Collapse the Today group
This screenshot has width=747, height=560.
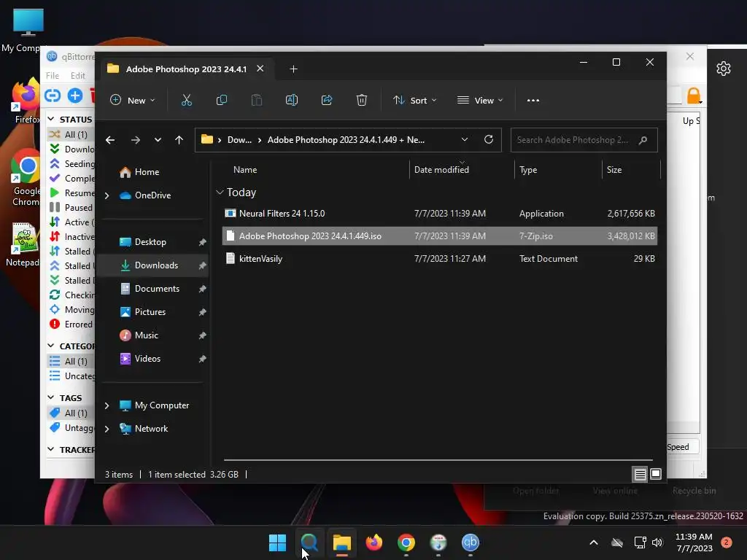click(220, 192)
